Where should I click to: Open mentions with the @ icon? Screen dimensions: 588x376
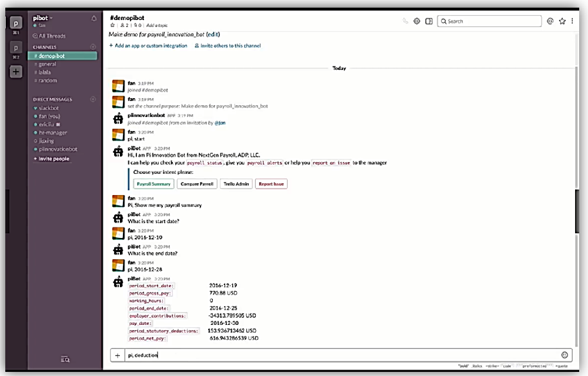pos(550,21)
